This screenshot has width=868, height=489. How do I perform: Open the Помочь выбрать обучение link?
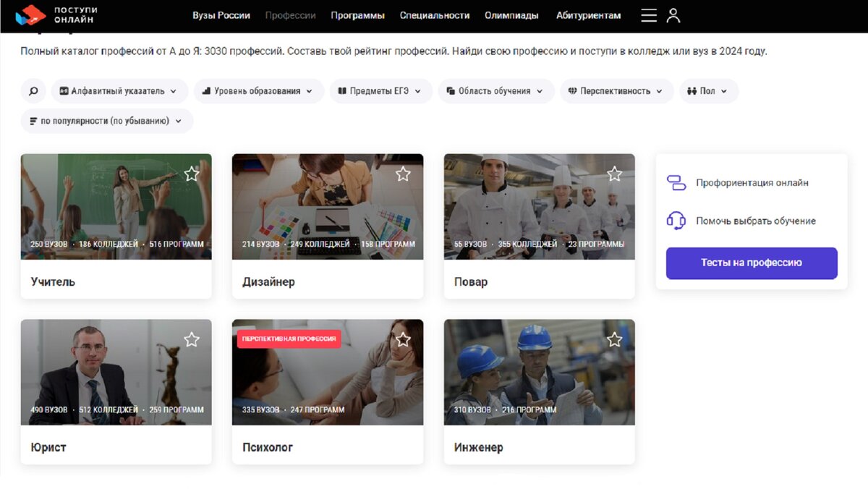756,221
